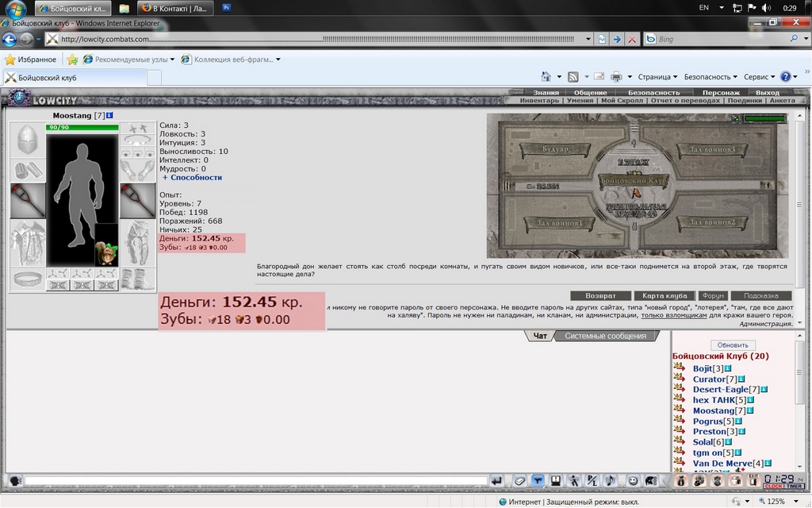
Task: Open the Умения link
Action: click(x=580, y=101)
